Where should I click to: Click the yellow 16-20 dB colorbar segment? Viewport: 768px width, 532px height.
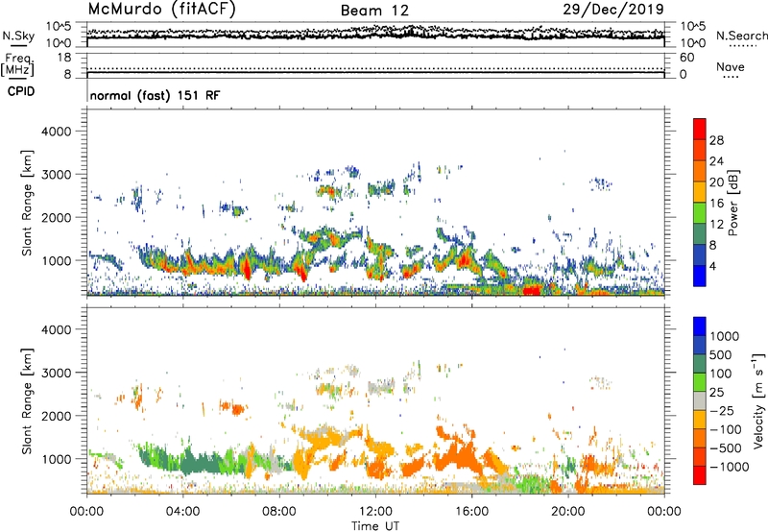(700, 191)
